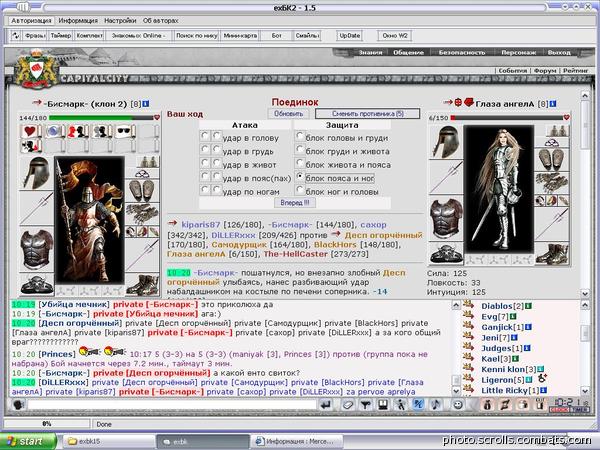Use the sunglasses scroll
Image resolution: width=600 pixels, height=450 pixels.
(x=125, y=132)
